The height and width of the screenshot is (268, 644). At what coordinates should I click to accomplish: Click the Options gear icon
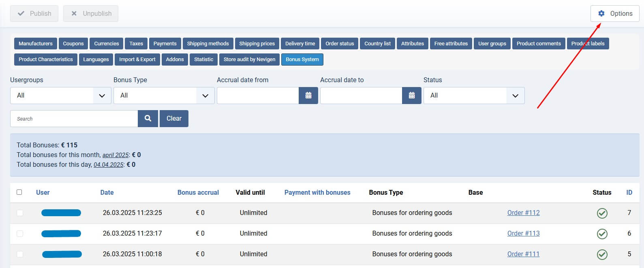[x=601, y=13]
